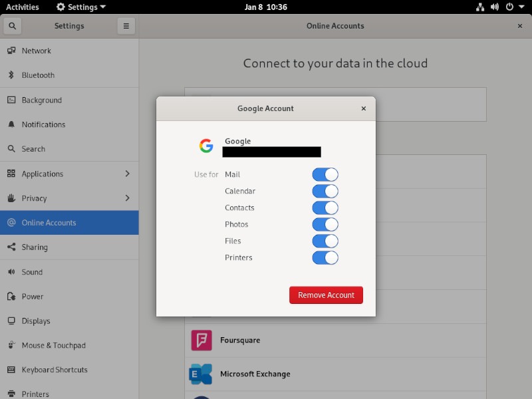Image resolution: width=532 pixels, height=399 pixels.
Task: Click the Notifications bell icon
Action: pyautogui.click(x=11, y=124)
